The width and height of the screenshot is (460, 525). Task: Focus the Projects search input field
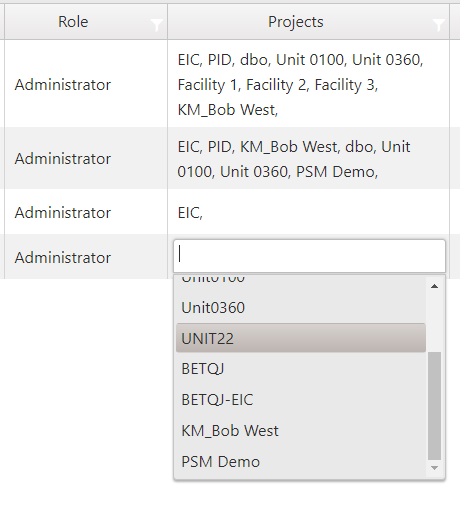pos(309,256)
